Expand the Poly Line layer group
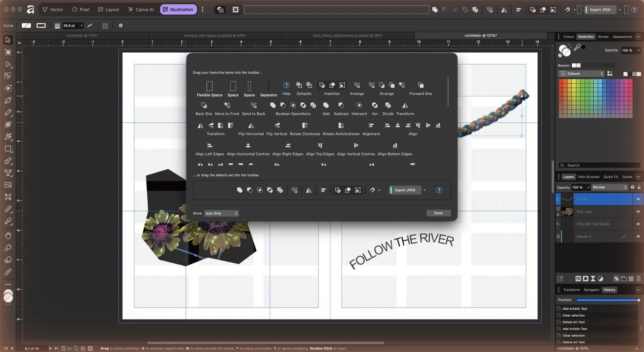 (x=558, y=215)
